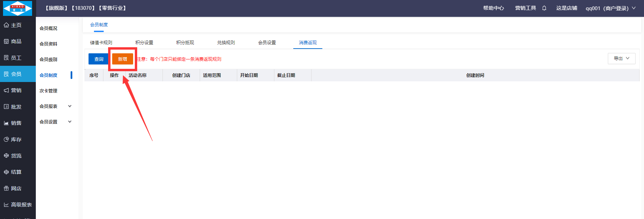Image resolution: width=644 pixels, height=219 pixels.
Task: Click the notification bell icon
Action: pyautogui.click(x=544, y=8)
